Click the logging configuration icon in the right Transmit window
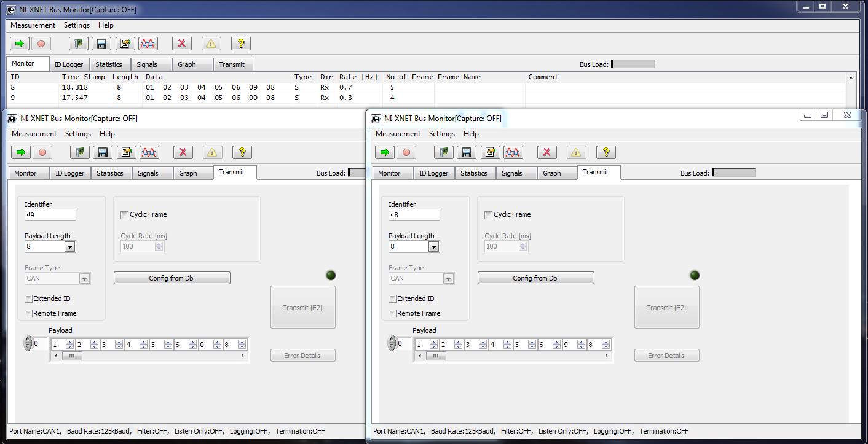This screenshot has height=444, width=868. tap(490, 152)
